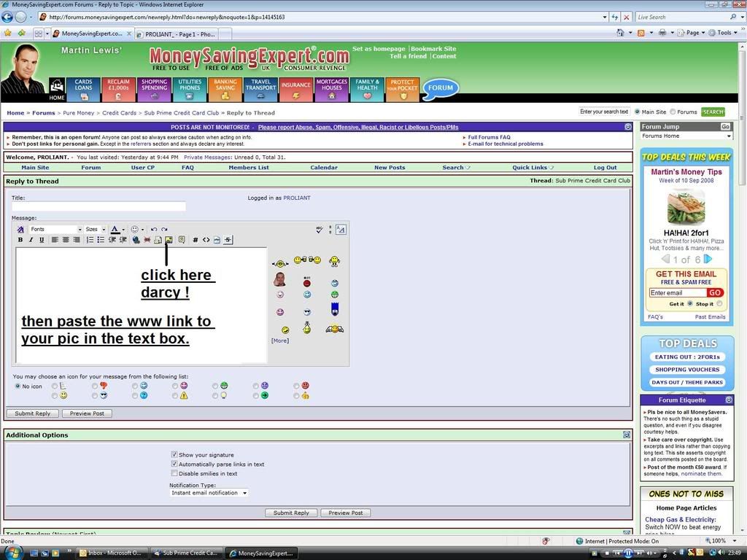
Task: Select the No icon radio button
Action: [18, 386]
